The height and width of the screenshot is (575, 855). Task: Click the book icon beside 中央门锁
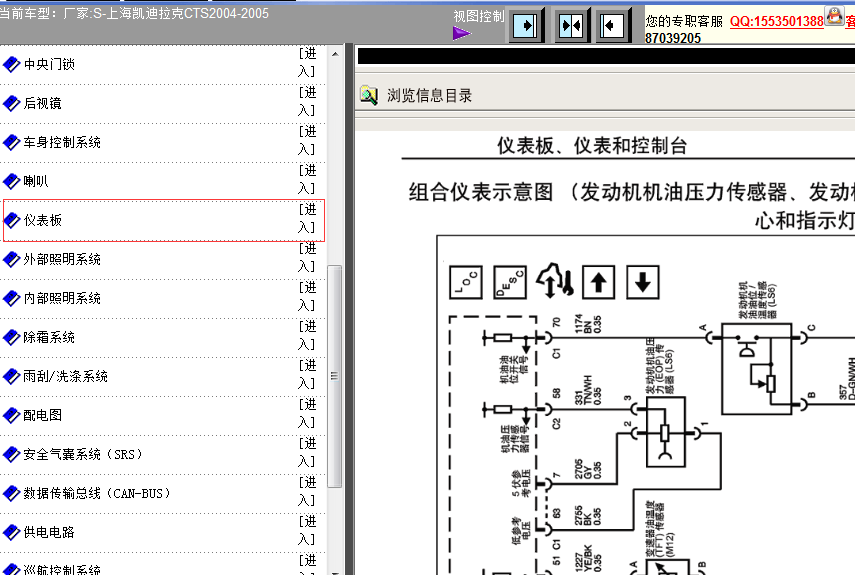(x=11, y=64)
